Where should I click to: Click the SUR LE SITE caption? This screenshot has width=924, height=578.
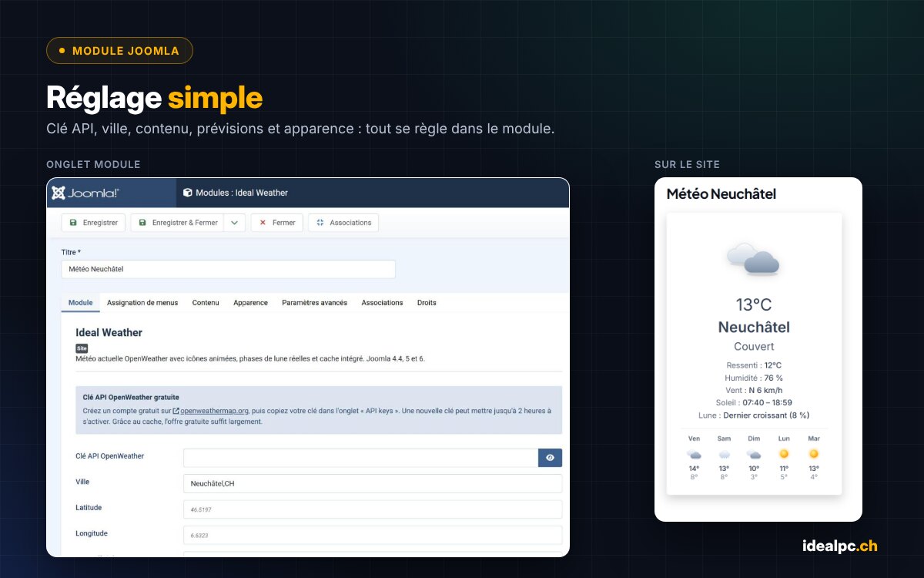pyautogui.click(x=687, y=165)
